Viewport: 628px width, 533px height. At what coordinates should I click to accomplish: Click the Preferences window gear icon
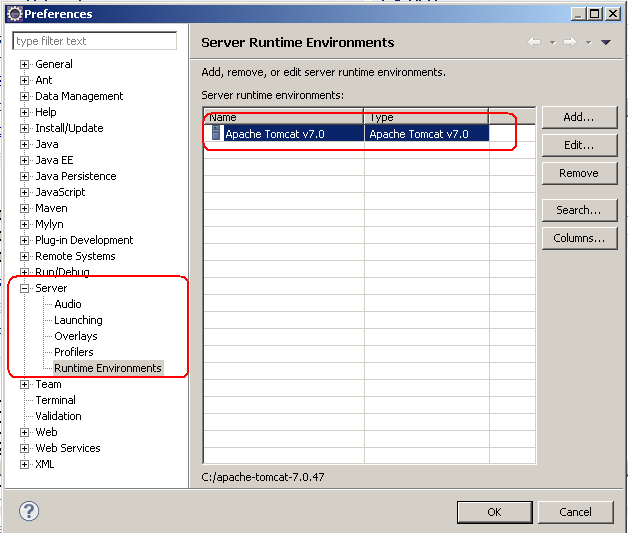coord(15,14)
